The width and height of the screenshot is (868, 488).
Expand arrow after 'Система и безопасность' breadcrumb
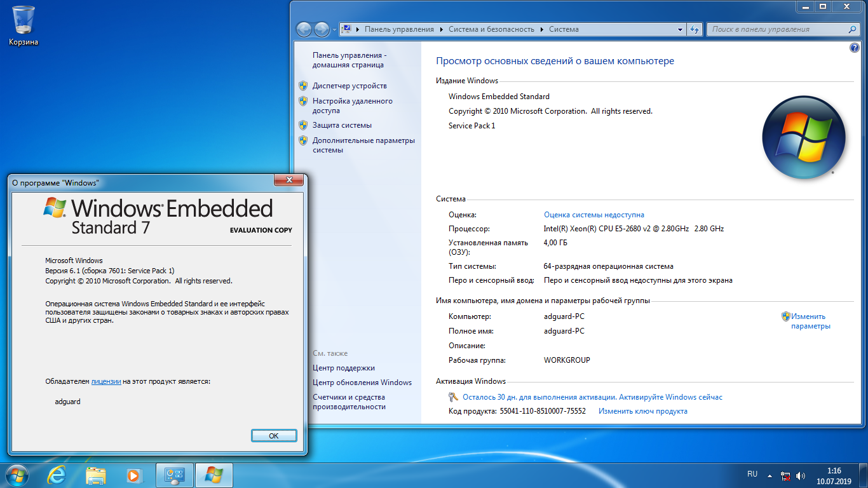542,29
